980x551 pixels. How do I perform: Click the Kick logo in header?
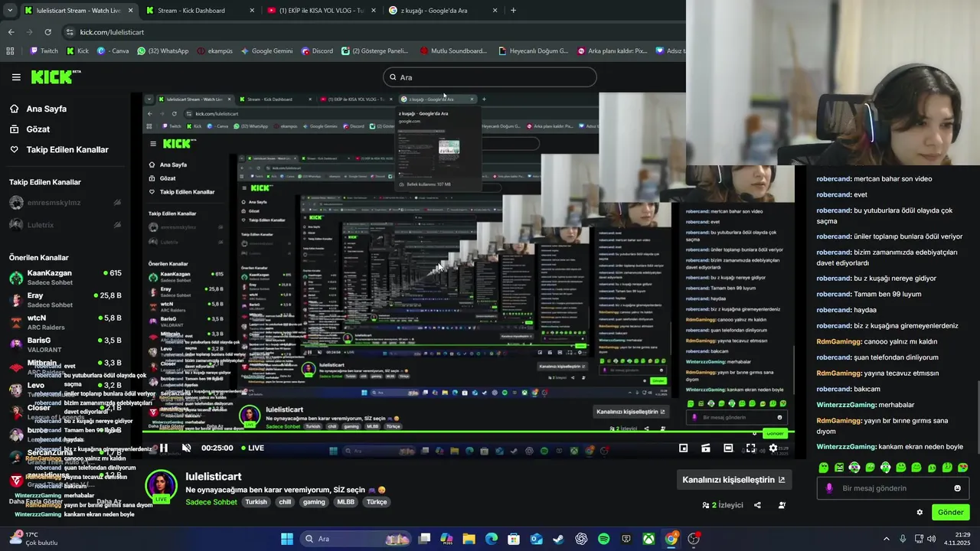point(56,77)
